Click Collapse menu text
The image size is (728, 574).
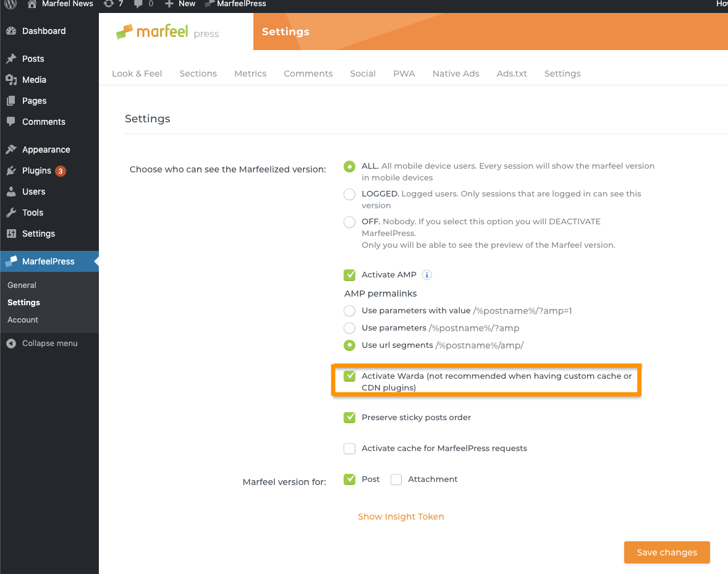coord(49,344)
